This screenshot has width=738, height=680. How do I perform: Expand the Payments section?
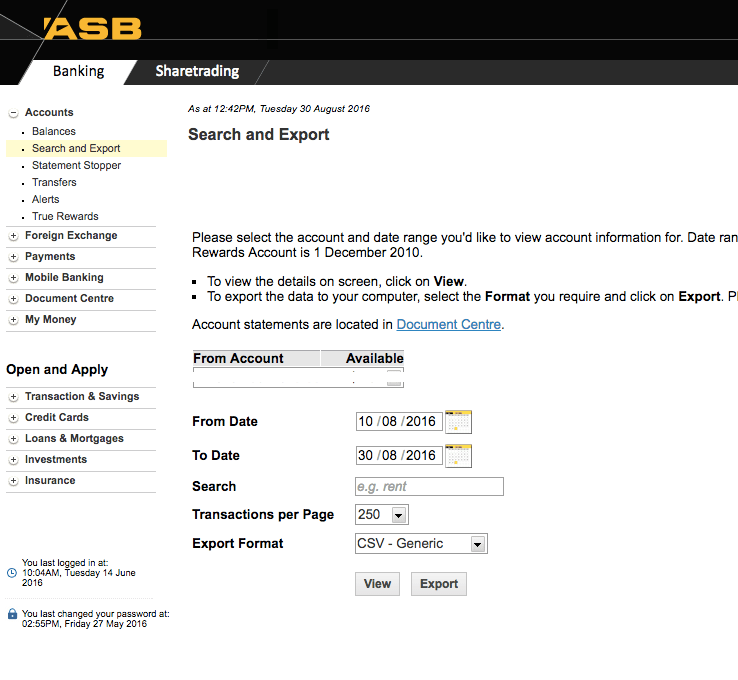pyautogui.click(x=13, y=257)
